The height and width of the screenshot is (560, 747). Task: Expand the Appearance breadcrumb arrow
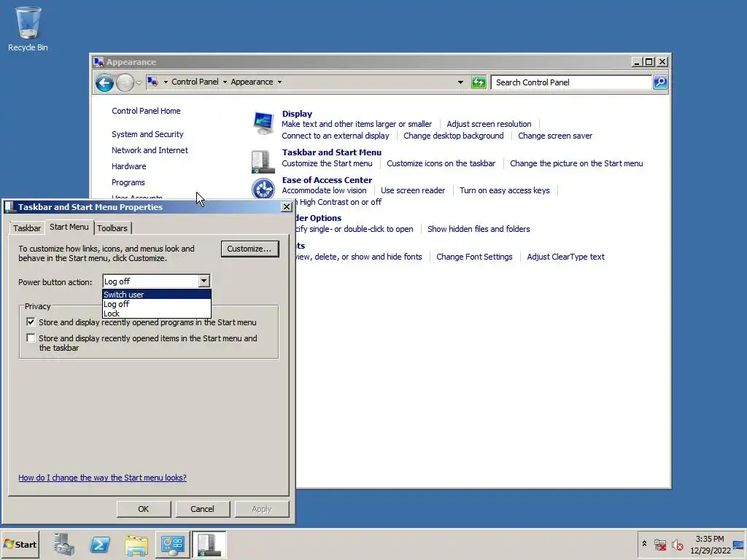pyautogui.click(x=279, y=82)
